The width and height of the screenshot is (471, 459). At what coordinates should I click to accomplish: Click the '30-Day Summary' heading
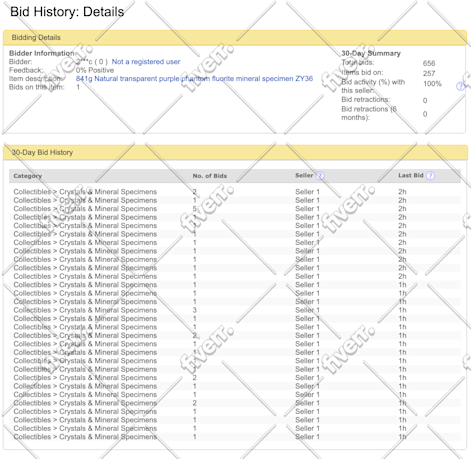(x=371, y=53)
